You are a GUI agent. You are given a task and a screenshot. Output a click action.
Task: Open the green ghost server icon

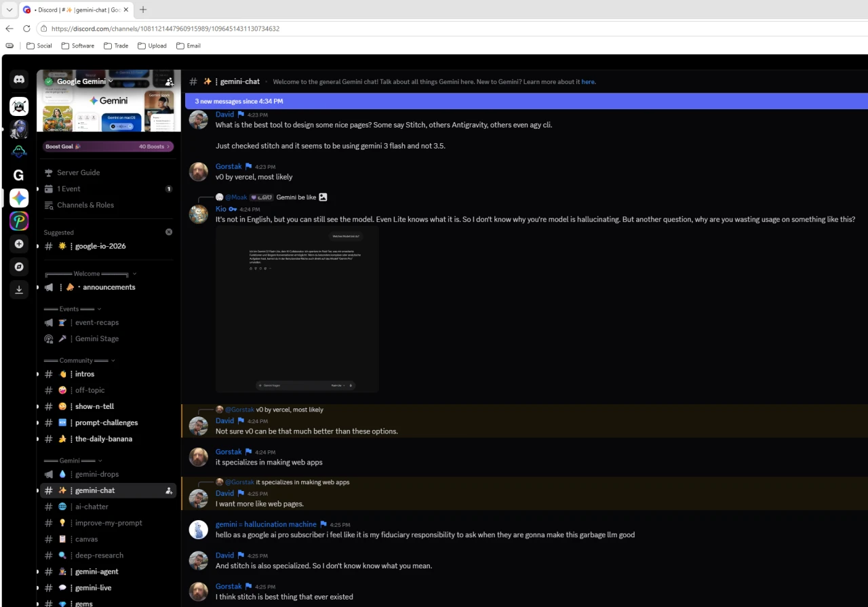pos(19,152)
